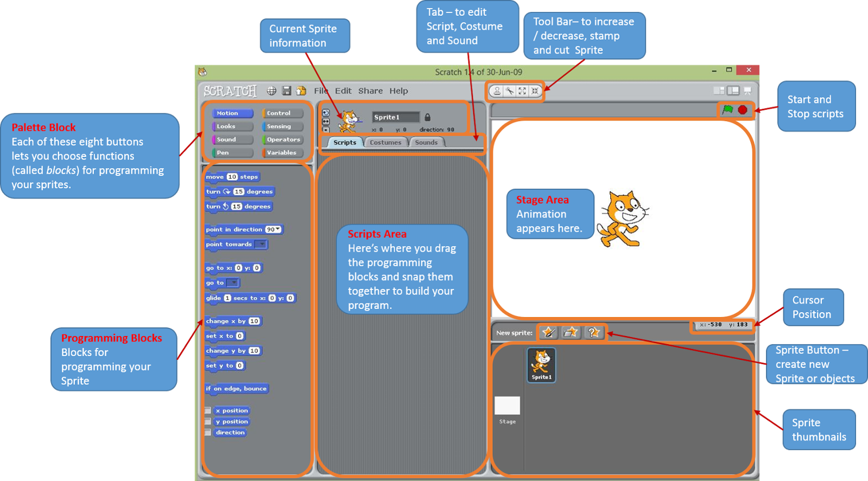
Task: Click the change x by value
Action: click(x=254, y=321)
